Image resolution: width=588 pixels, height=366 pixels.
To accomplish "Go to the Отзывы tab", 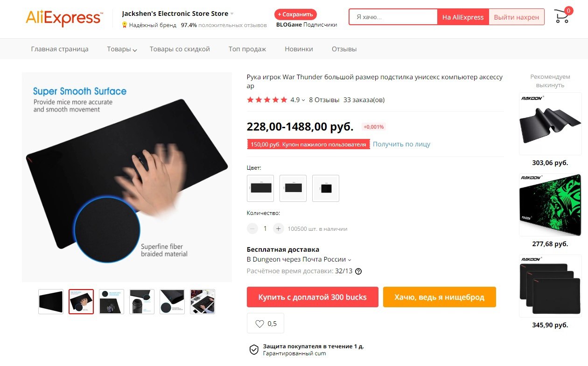I will point(344,49).
